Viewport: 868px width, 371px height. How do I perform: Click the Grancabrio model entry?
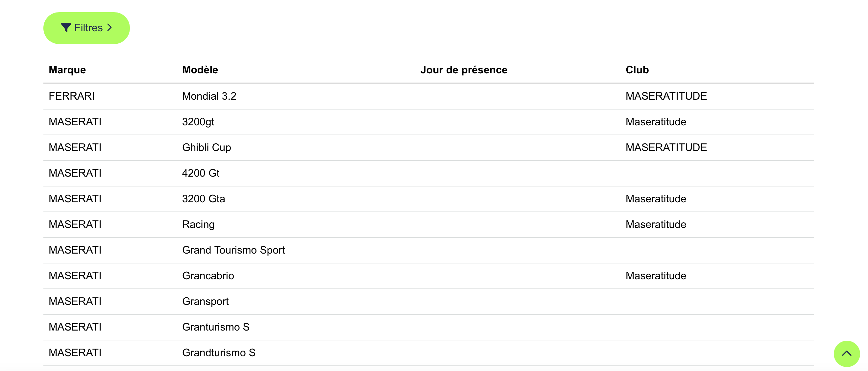207,276
